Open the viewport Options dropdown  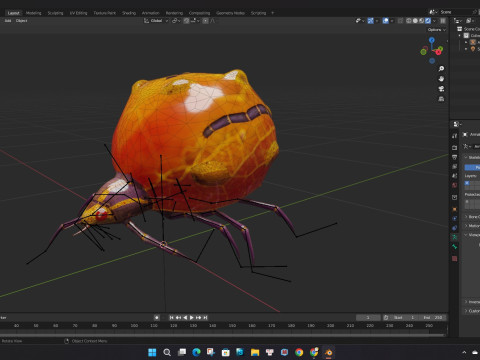click(437, 30)
